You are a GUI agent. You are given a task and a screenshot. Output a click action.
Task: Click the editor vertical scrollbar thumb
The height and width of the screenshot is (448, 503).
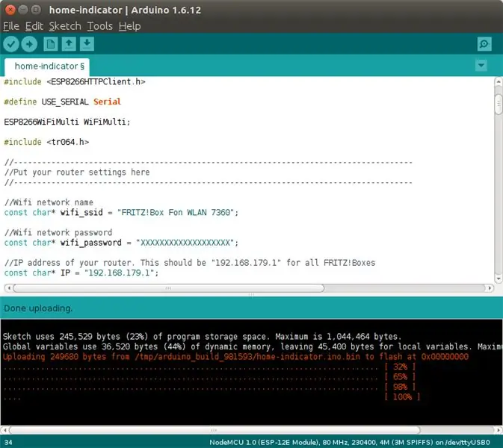(499, 104)
